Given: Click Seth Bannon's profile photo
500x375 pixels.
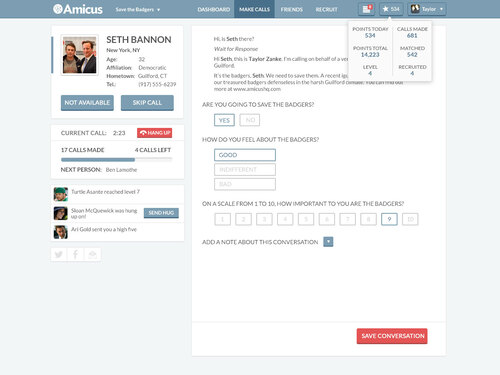Looking at the screenshot, I should point(80,55).
